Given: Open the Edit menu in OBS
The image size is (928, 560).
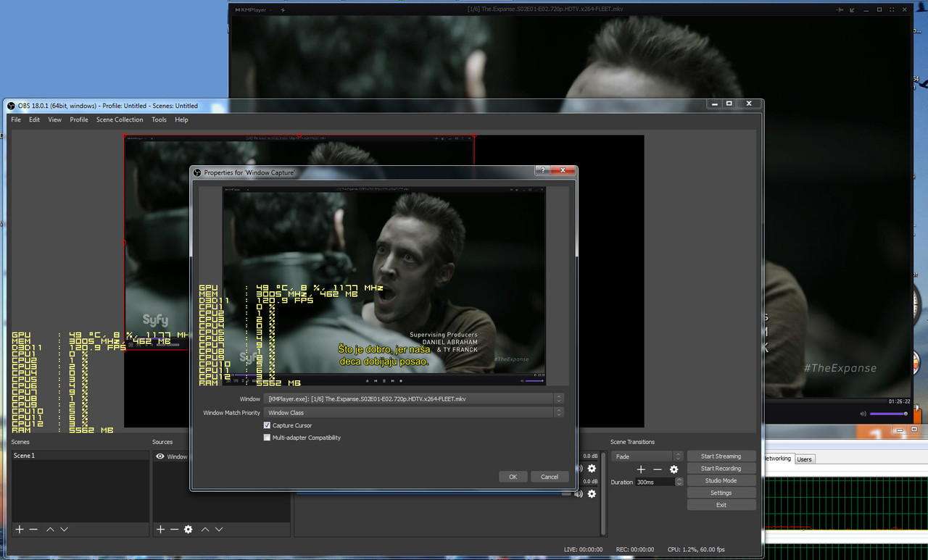Looking at the screenshot, I should pos(34,120).
